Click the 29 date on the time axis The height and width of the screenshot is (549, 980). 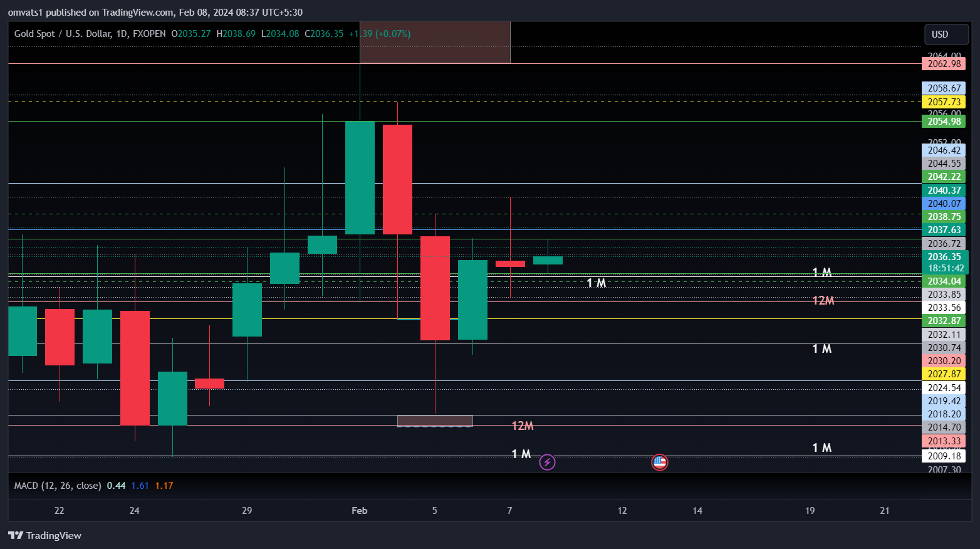[x=247, y=511]
